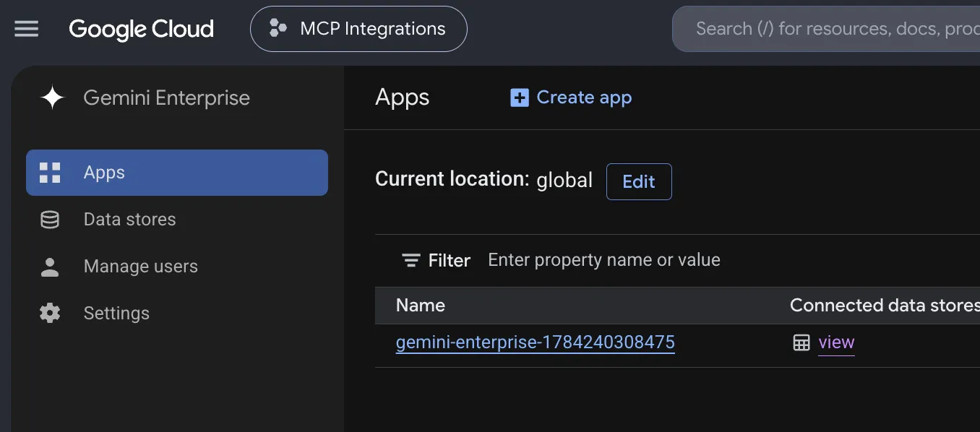
Task: Click the Create app button
Action: tap(571, 98)
